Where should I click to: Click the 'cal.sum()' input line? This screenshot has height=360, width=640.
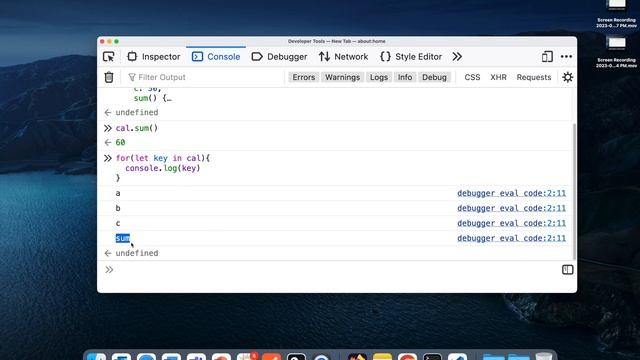[137, 128]
